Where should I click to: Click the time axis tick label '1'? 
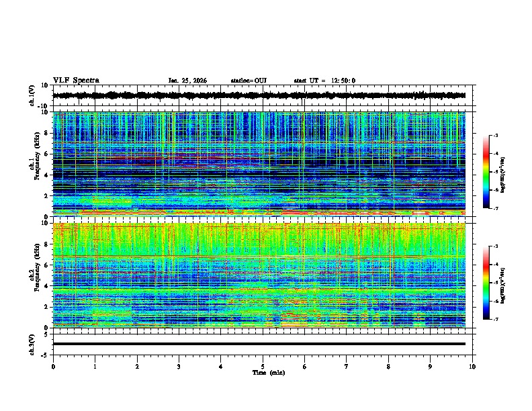tap(95, 367)
